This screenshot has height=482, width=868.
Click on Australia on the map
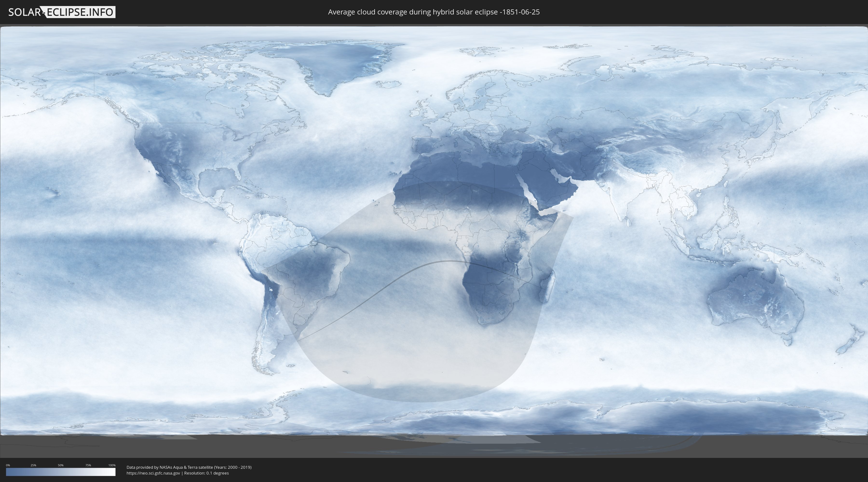pos(755,300)
